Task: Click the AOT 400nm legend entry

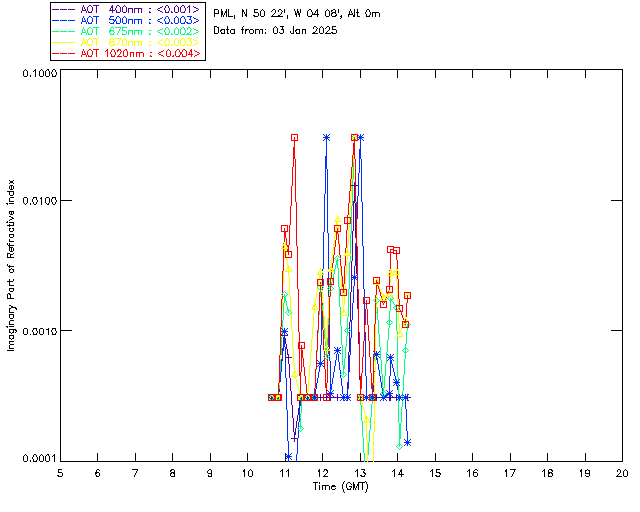Action: click(139, 9)
